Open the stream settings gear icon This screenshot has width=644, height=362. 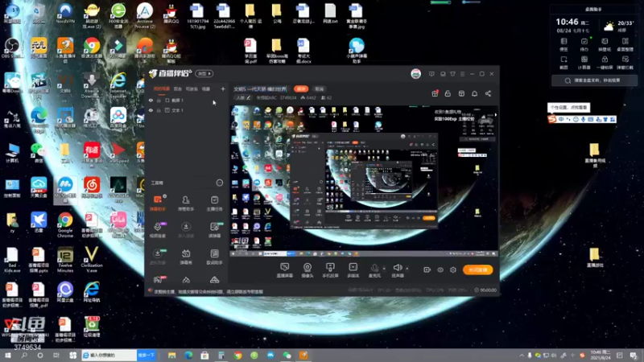(x=453, y=269)
